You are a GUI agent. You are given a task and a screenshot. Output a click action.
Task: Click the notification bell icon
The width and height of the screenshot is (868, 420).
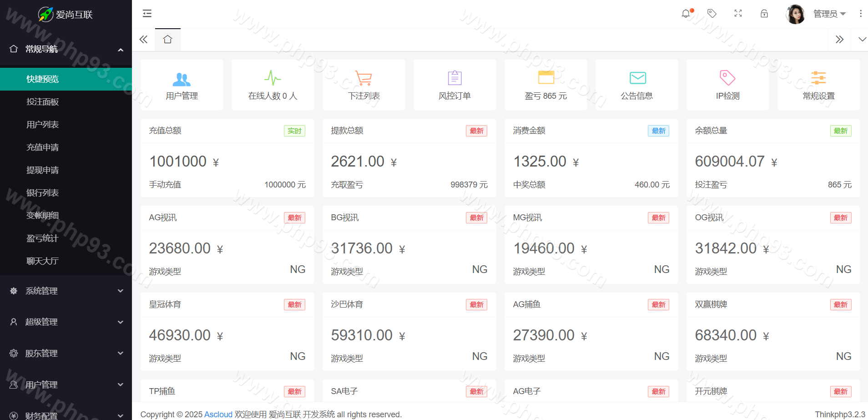[686, 14]
